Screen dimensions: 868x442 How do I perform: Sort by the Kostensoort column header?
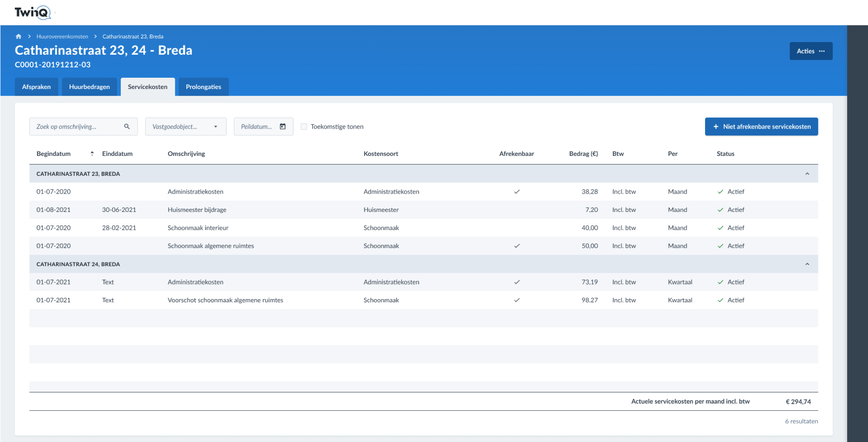[x=381, y=154]
